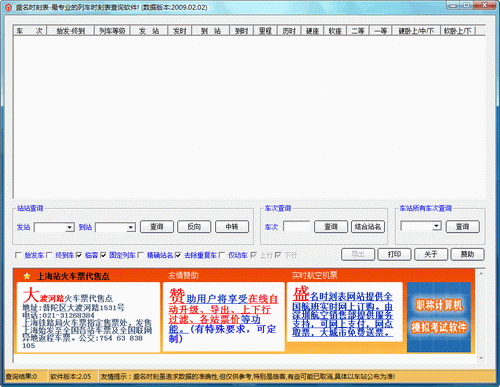Image resolution: width=500 pixels, height=387 pixels.
Task: Sort by the 车次 column header
Action: tap(30, 31)
